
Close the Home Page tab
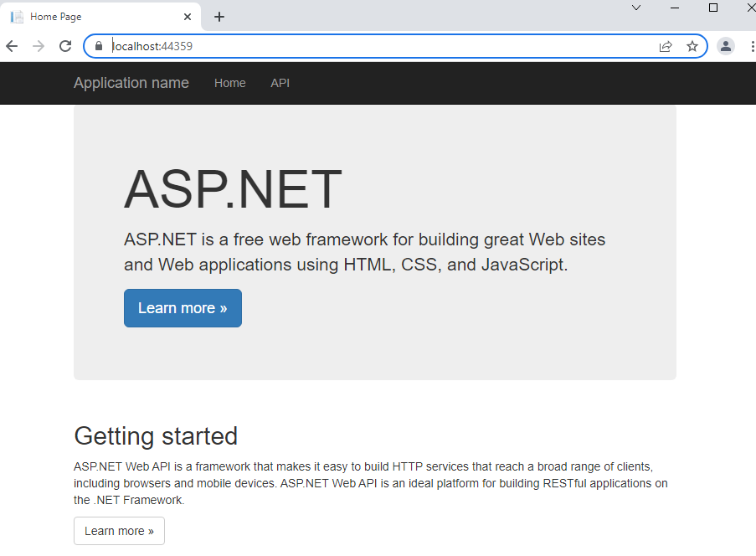pyautogui.click(x=188, y=17)
